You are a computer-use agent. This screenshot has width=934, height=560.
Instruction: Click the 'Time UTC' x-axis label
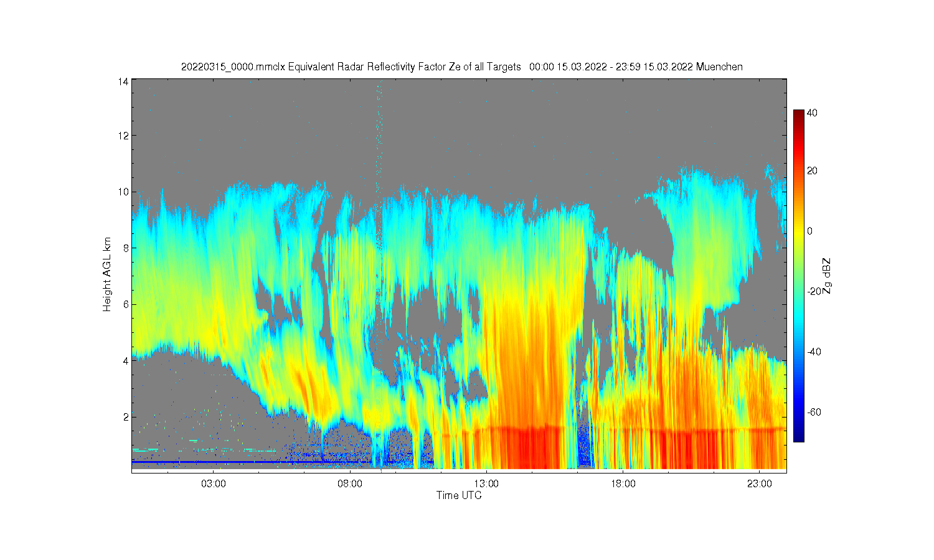click(x=459, y=495)
